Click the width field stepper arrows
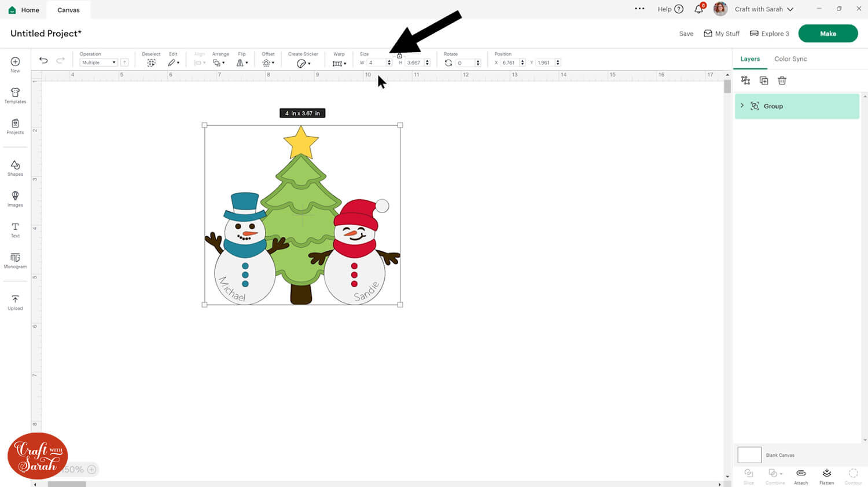Screen dimensions: 868x487 (x=389, y=63)
